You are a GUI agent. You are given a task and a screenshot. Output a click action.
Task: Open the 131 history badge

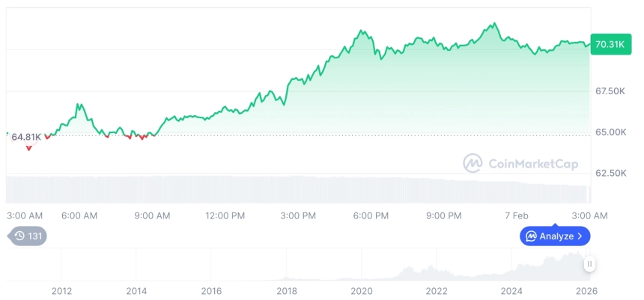(x=28, y=236)
